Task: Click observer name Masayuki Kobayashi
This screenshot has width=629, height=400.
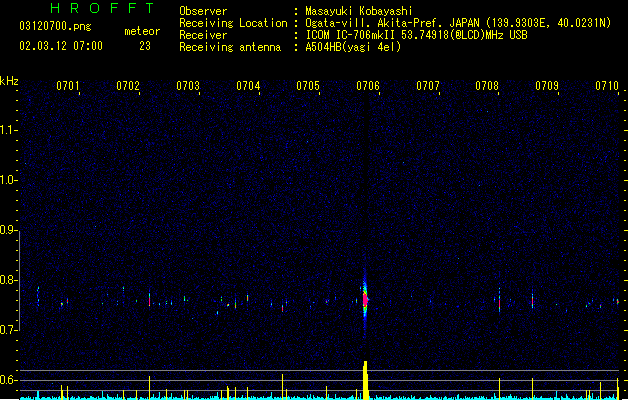Action: (x=359, y=11)
